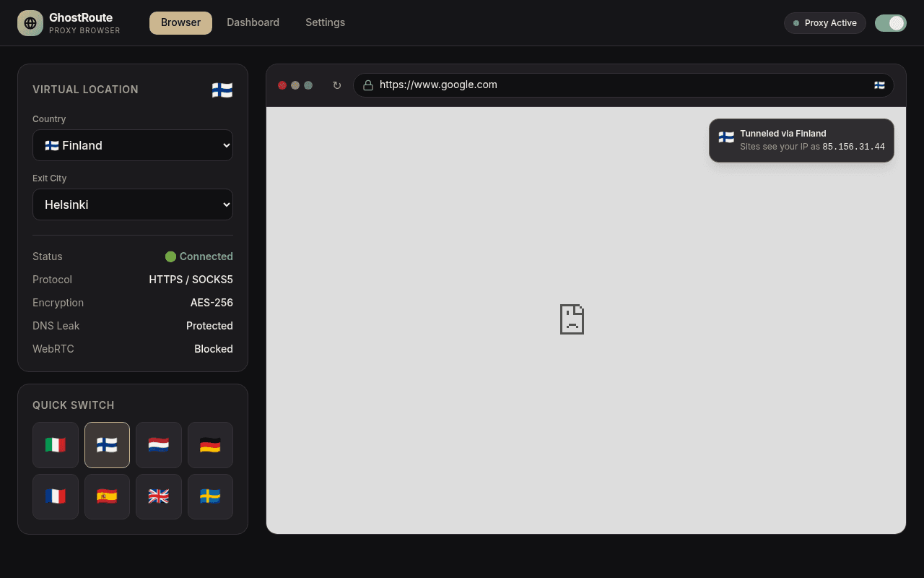Image resolution: width=924 pixels, height=578 pixels.
Task: Open the Browser tab
Action: click(x=180, y=23)
